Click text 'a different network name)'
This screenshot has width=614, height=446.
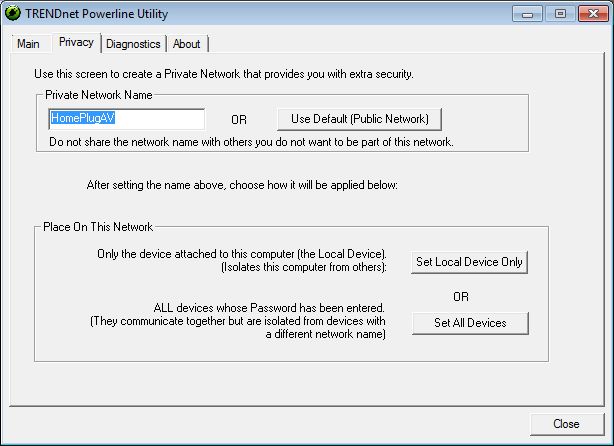point(325,334)
